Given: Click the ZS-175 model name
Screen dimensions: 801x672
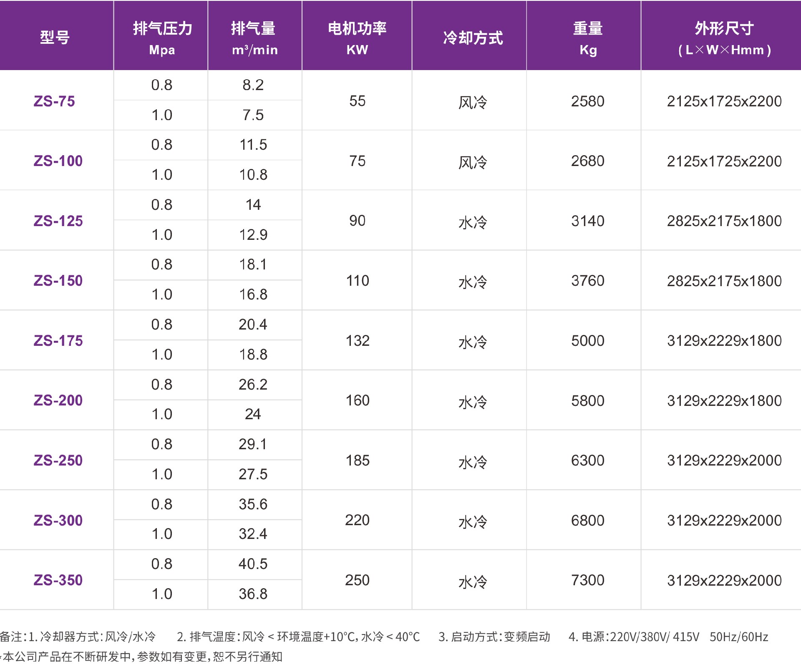Looking at the screenshot, I should pos(58,341).
